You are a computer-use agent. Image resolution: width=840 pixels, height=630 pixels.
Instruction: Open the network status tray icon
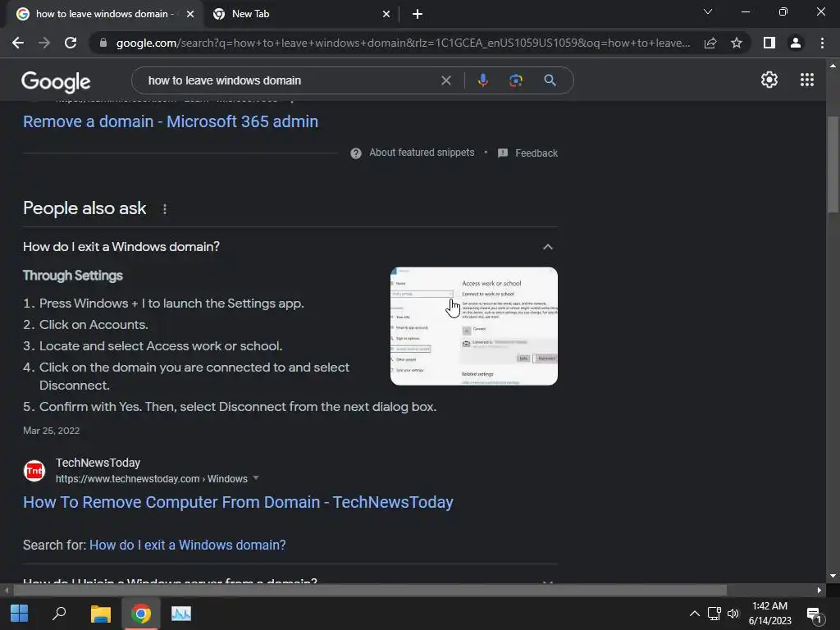714,614
